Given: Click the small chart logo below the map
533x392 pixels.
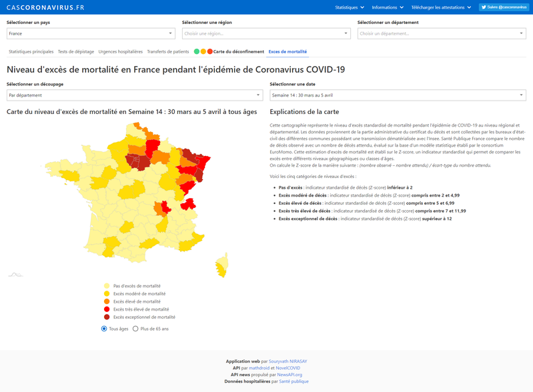Looking at the screenshot, I should [15, 275].
